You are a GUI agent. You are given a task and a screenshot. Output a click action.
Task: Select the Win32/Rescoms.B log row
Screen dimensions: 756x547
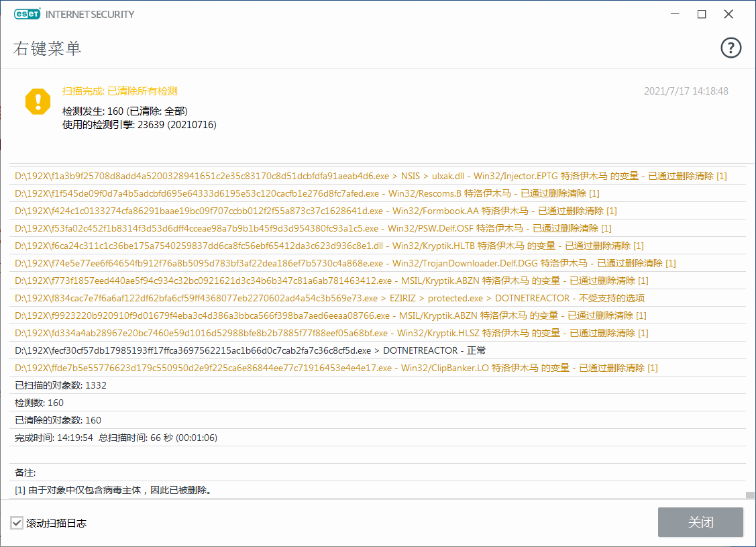378,193
